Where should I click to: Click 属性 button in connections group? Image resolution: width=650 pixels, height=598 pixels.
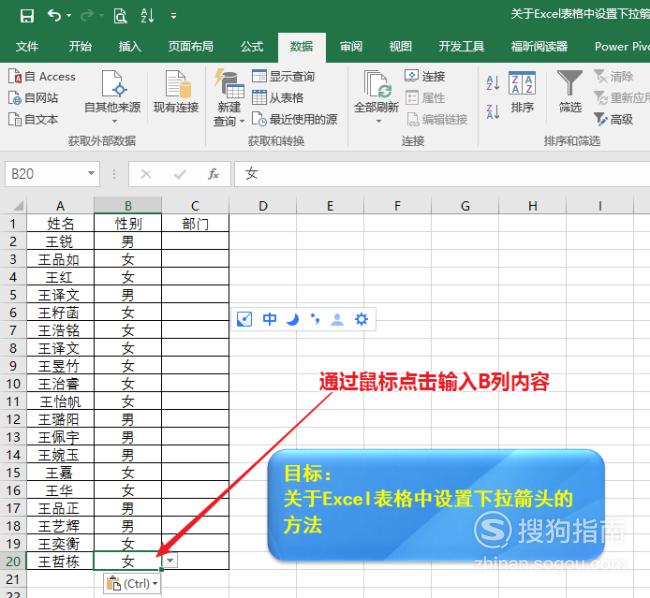click(x=425, y=98)
